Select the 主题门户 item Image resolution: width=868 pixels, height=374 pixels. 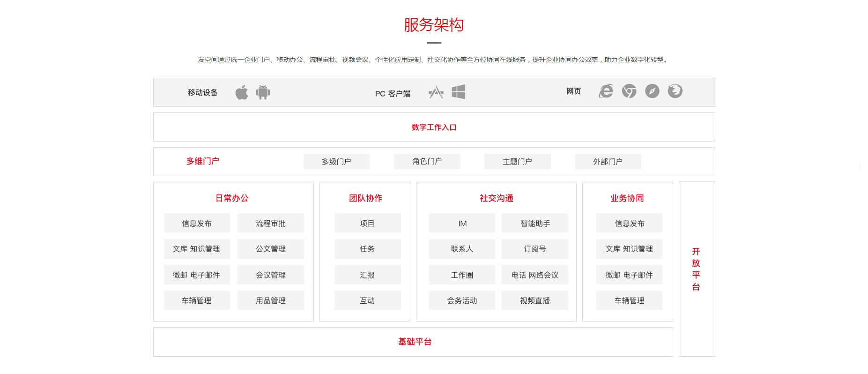(x=517, y=162)
